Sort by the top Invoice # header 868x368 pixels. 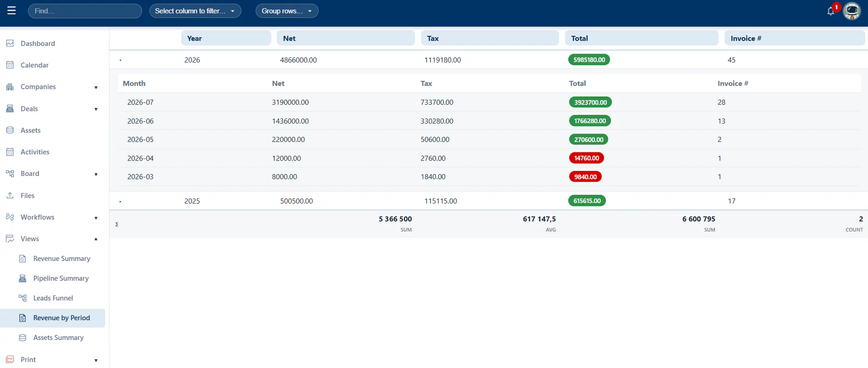coord(795,38)
